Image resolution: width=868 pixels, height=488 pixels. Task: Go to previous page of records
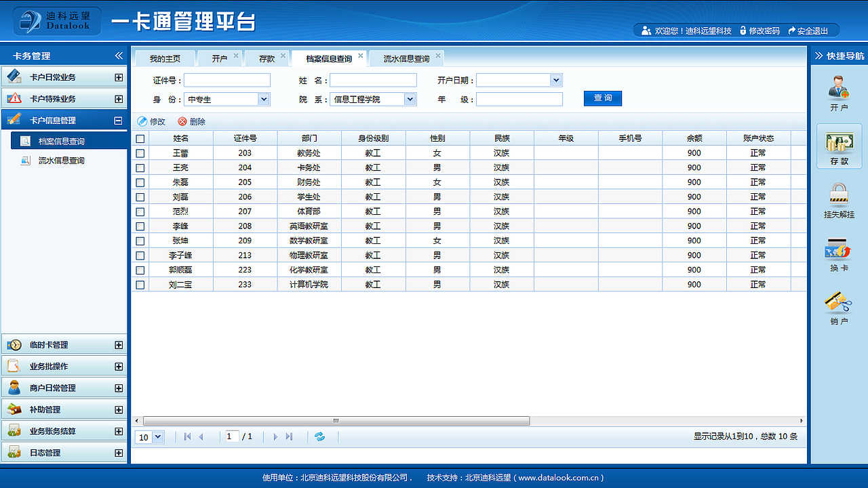click(201, 437)
